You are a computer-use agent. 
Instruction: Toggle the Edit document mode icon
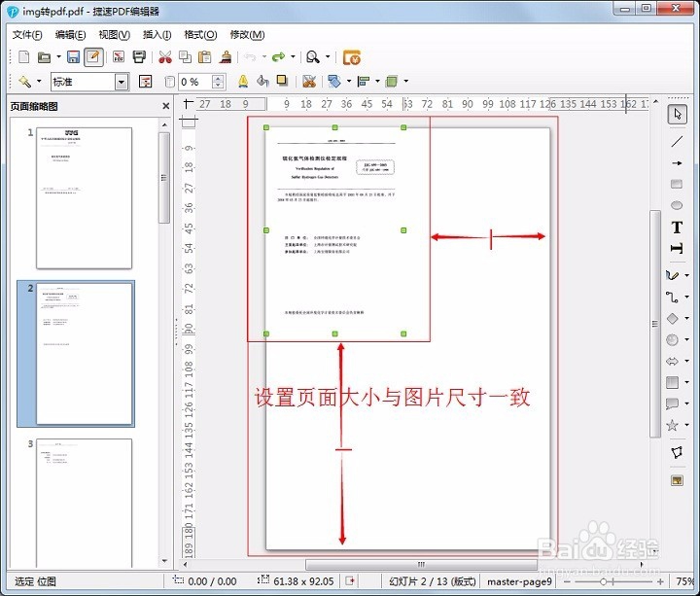coord(93,57)
